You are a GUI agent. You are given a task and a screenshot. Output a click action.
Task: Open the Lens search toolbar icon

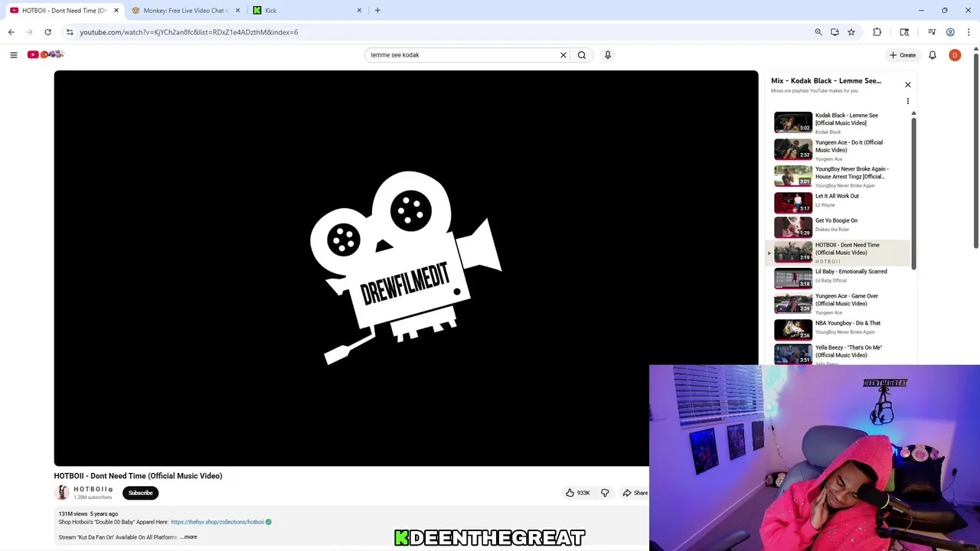point(904,32)
